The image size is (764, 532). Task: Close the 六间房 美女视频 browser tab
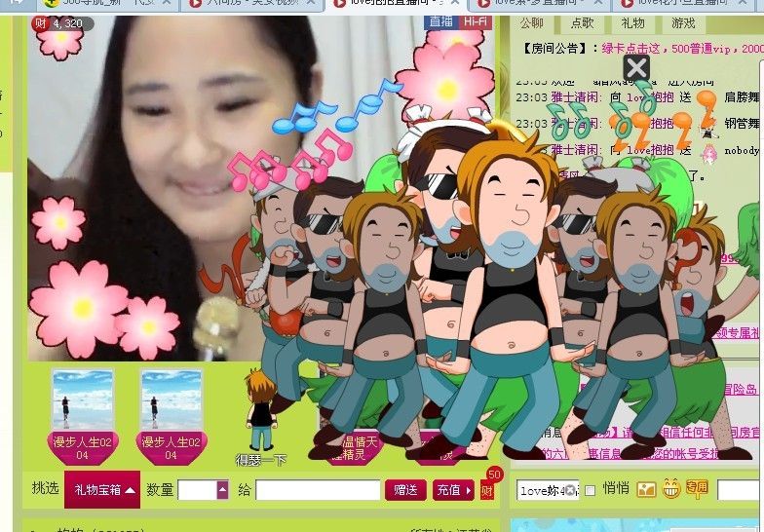click(x=310, y=3)
